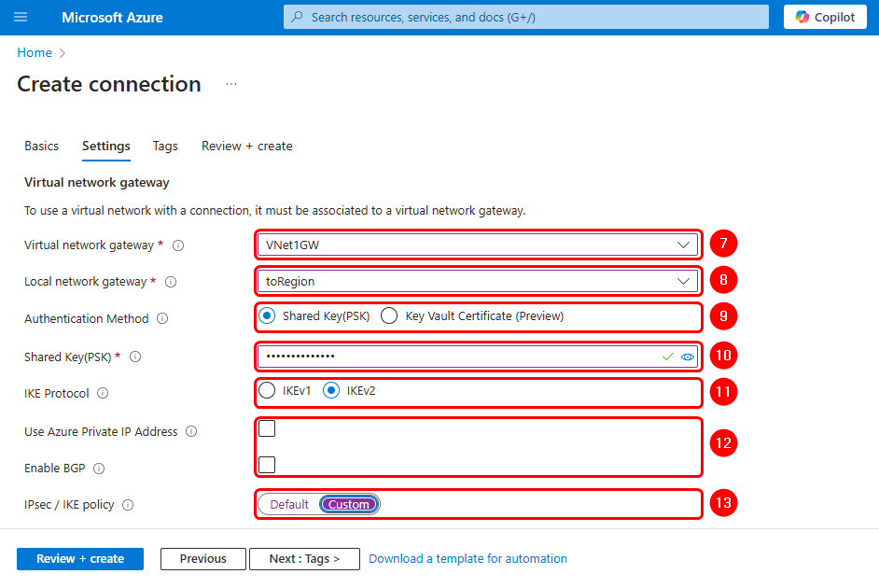
Task: Switch IPsec / IKE policy to Default
Action: (x=289, y=505)
